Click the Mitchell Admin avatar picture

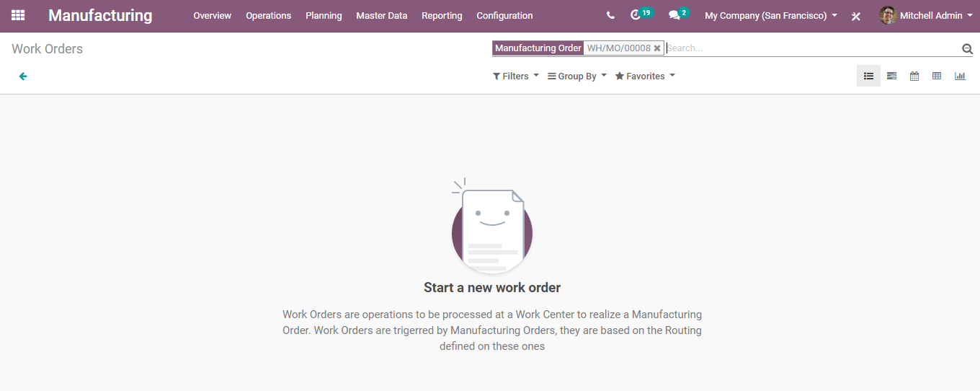[x=888, y=15]
